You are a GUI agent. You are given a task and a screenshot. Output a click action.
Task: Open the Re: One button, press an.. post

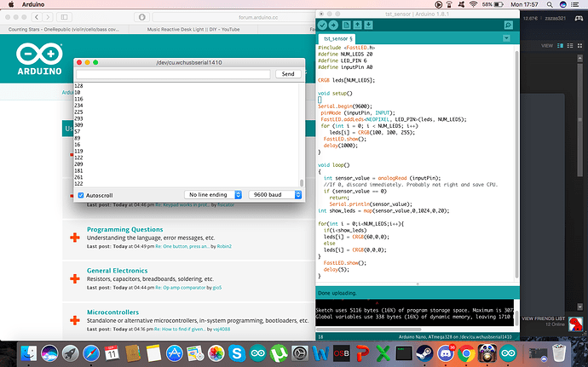tap(182, 246)
